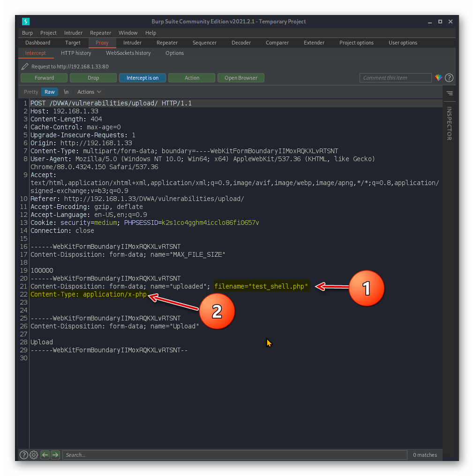Click the 0 matches status label

425,455
